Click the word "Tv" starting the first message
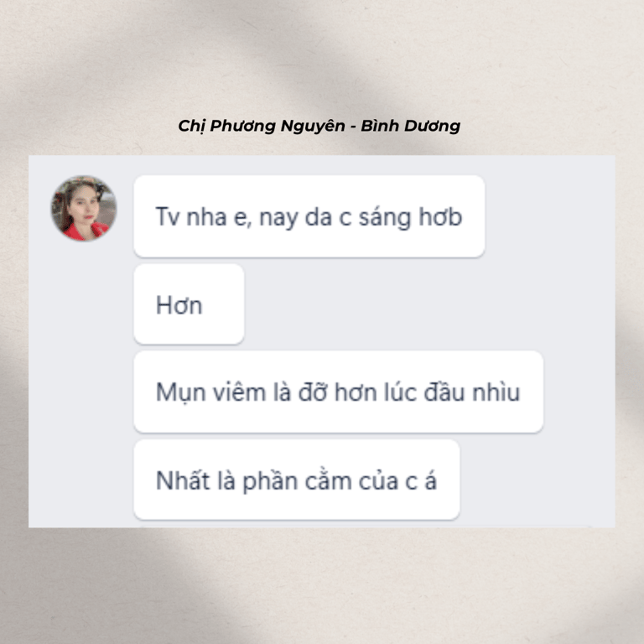The width and height of the screenshot is (644, 644). tap(168, 216)
